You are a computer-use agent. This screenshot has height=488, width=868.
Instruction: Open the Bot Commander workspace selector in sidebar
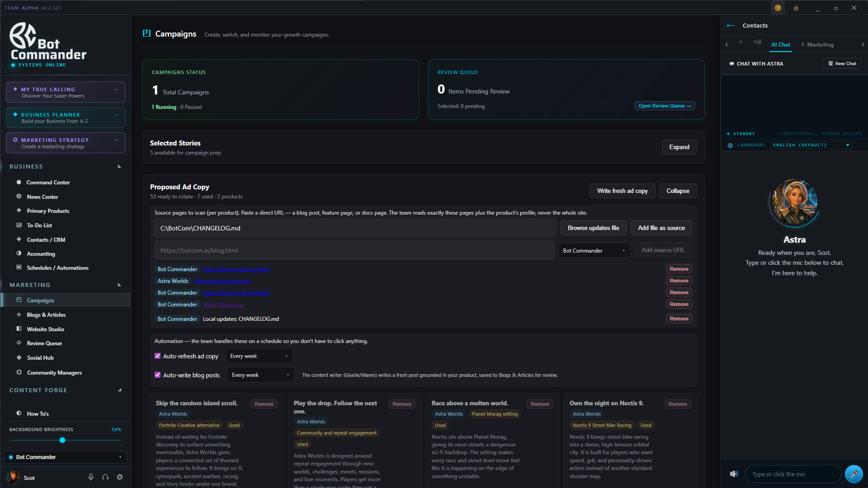[x=66, y=457]
